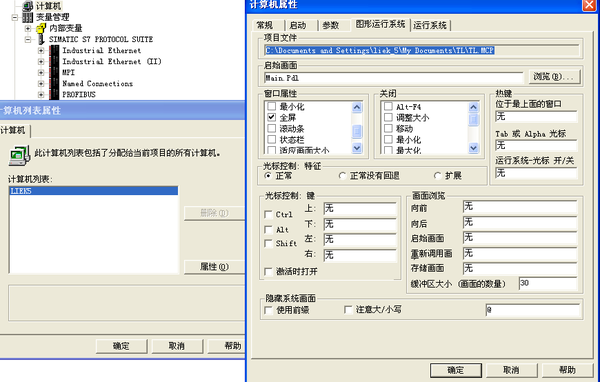This screenshot has width=600, height=382.
Task: Select the 正常 cursor control radio button
Action: (x=268, y=175)
